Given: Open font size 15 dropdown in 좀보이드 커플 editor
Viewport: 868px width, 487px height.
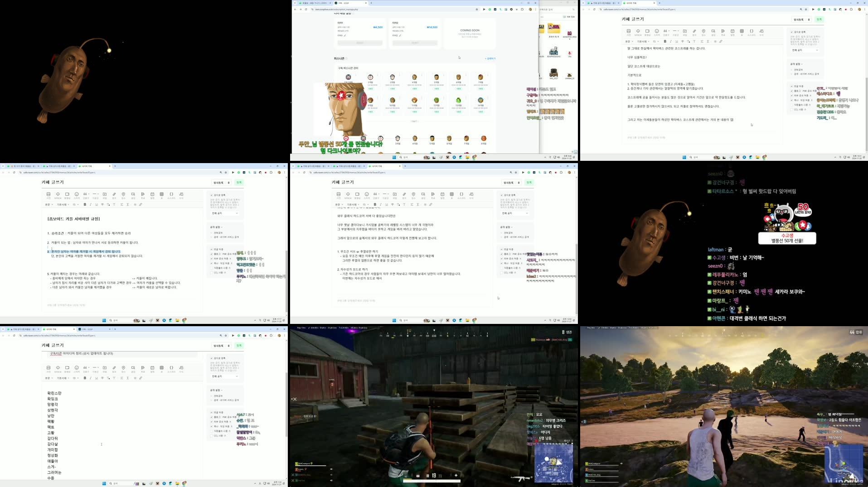Looking at the screenshot, I should click(76, 204).
